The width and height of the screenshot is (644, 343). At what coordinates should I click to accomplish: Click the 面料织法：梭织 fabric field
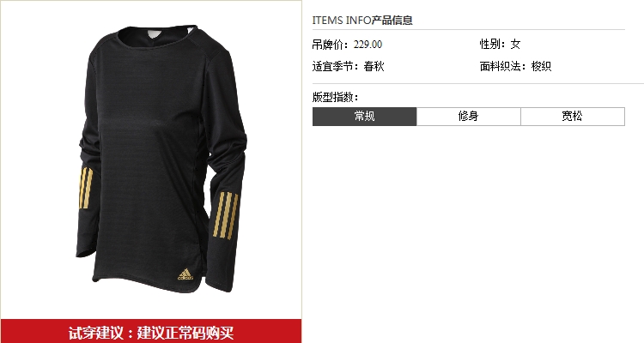pos(515,66)
